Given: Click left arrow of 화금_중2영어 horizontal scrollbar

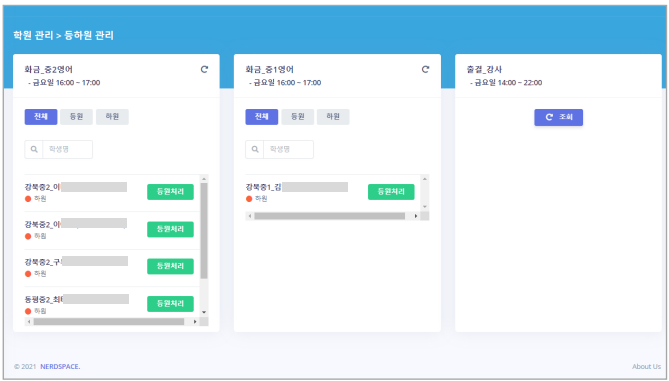Looking at the screenshot, I should [x=29, y=321].
